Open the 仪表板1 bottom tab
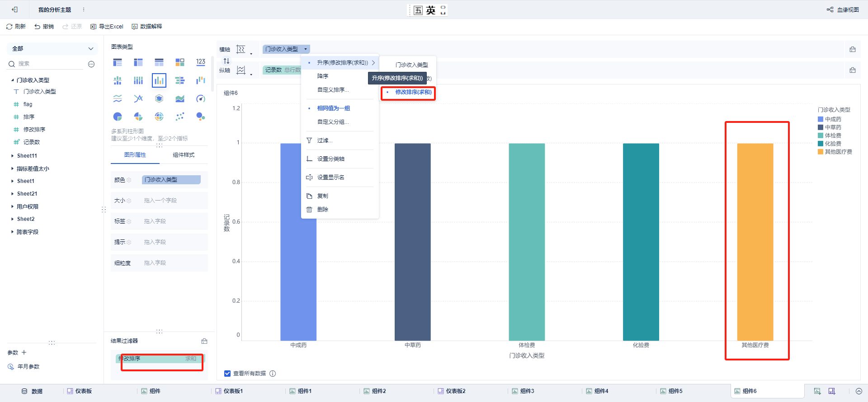Image resolution: width=868 pixels, height=402 pixels. (229, 391)
